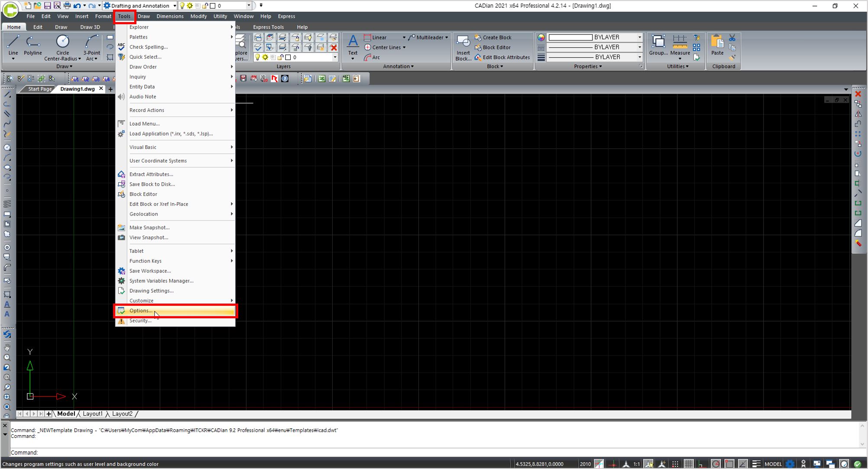Viewport: 868px width, 469px height.
Task: Click Multileader button
Action: [427, 38]
